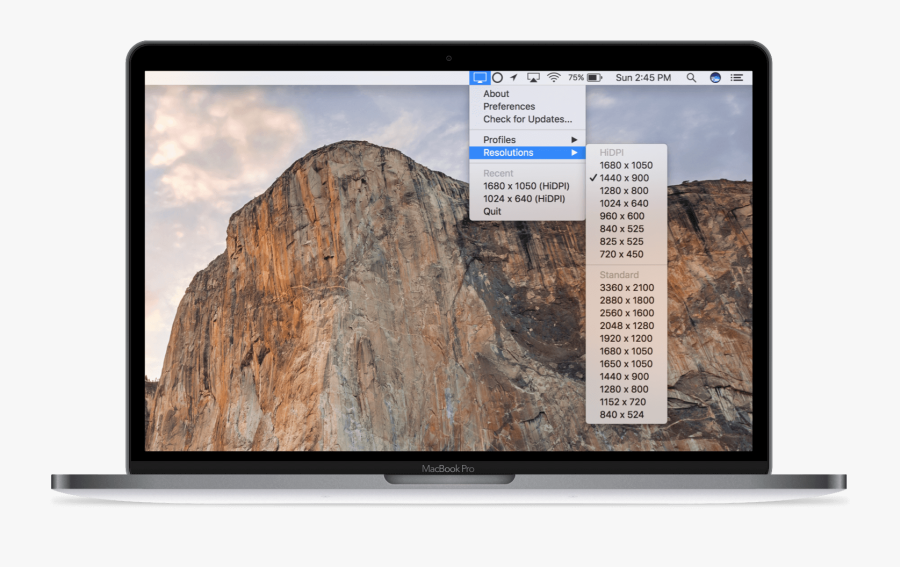Select 2048 x 1280 standard resolution
This screenshot has width=900, height=567.
626,325
